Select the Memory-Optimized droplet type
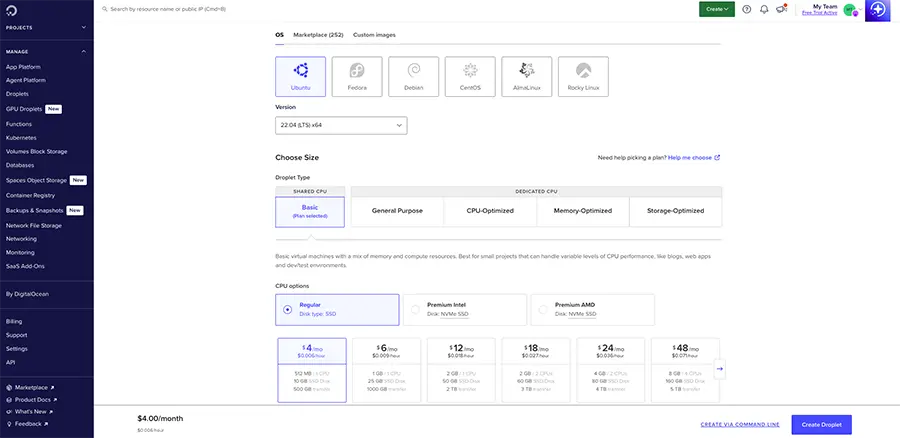 pyautogui.click(x=583, y=211)
